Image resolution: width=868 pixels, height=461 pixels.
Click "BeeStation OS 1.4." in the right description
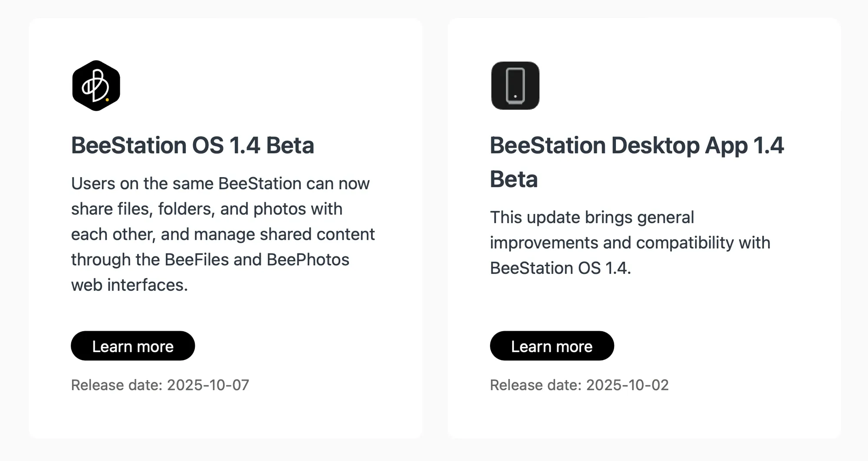560,268
